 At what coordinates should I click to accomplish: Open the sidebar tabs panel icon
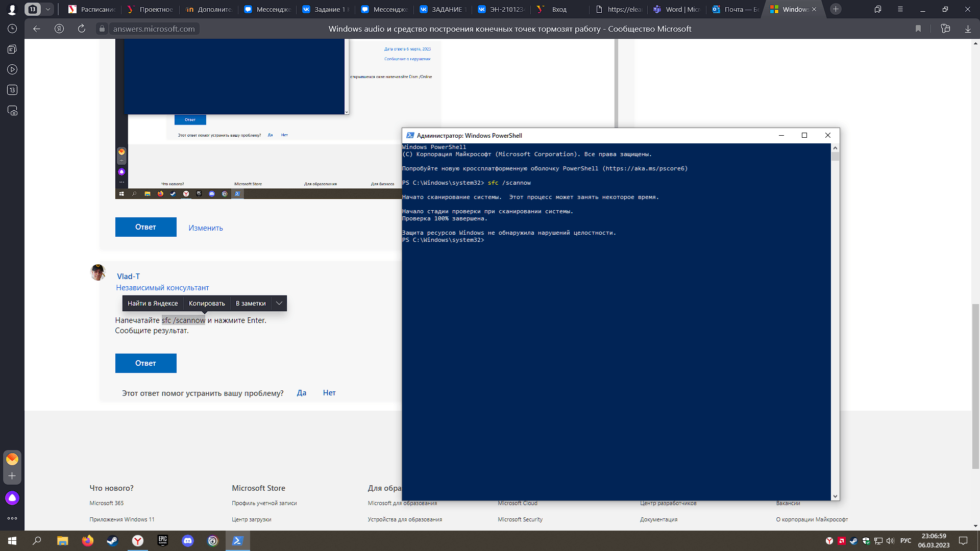pos(12,49)
